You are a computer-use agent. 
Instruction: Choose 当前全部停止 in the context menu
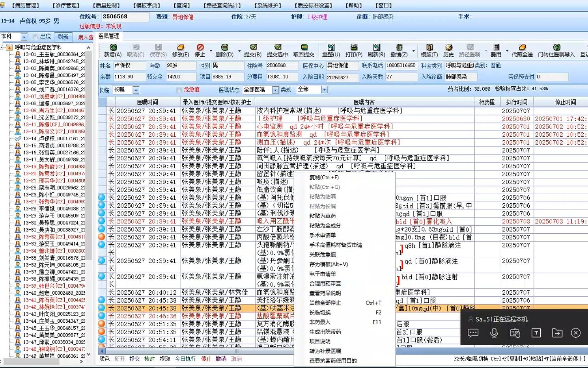[344, 303]
